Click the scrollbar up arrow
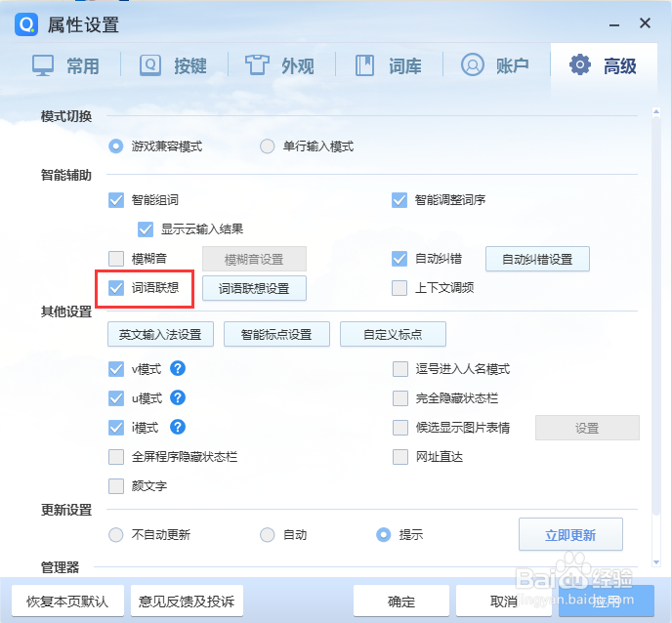Image resolution: width=672 pixels, height=623 pixels. tap(655, 112)
